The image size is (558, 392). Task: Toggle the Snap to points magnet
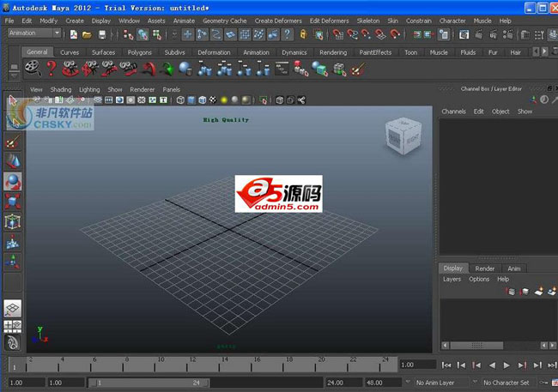coord(366,34)
